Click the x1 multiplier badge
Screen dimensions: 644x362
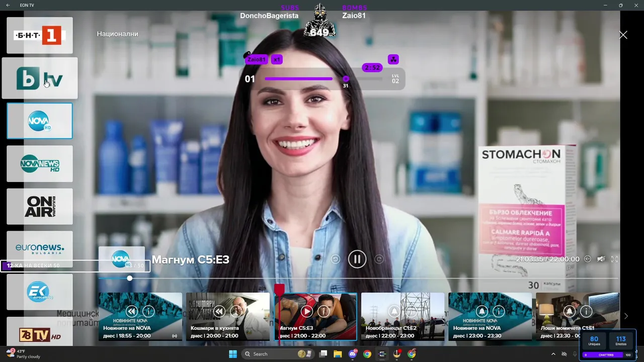tap(277, 59)
